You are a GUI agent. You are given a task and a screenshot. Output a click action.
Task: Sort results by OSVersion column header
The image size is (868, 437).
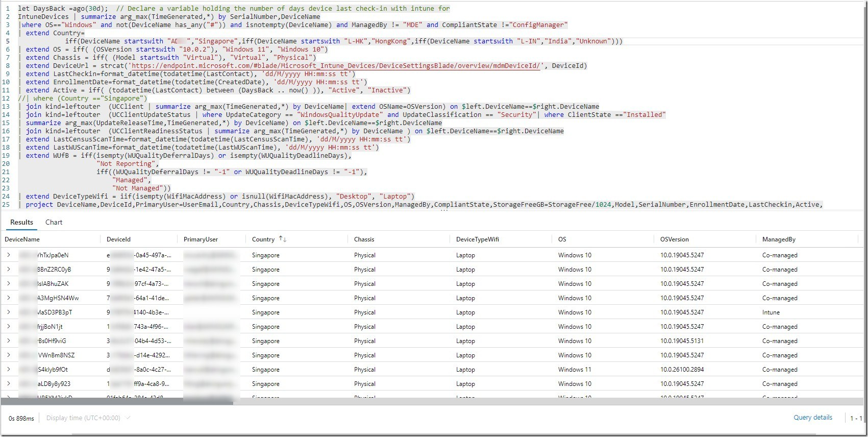click(x=674, y=239)
